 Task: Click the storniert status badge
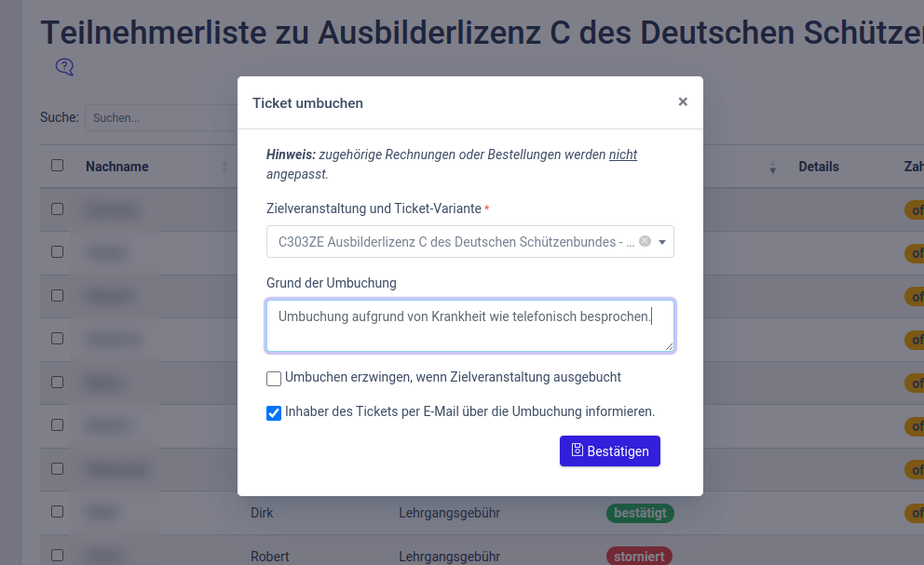[x=640, y=557]
